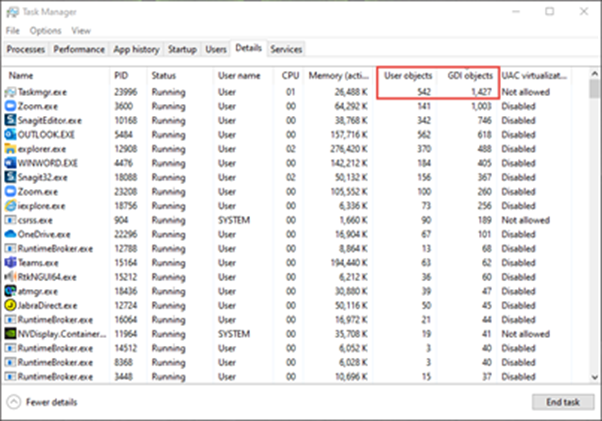Viewport: 602px width, 421px height.
Task: Select the SnagitEditor.exe icon
Action: (12, 118)
